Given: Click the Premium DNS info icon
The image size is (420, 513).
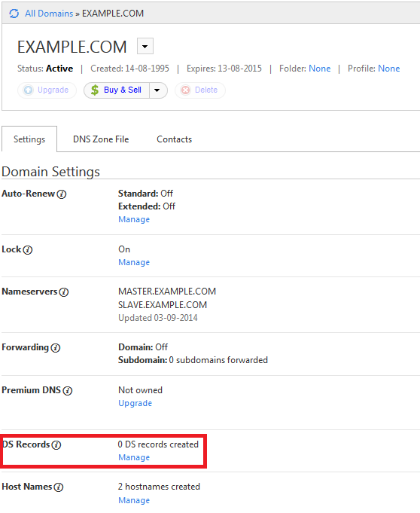Looking at the screenshot, I should pyautogui.click(x=68, y=391).
